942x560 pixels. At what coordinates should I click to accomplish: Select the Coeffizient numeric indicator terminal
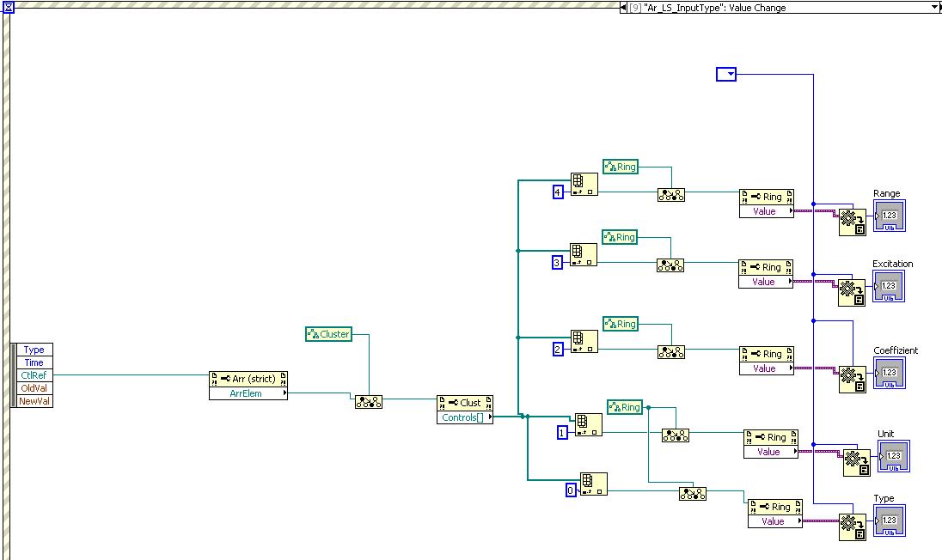click(x=889, y=373)
